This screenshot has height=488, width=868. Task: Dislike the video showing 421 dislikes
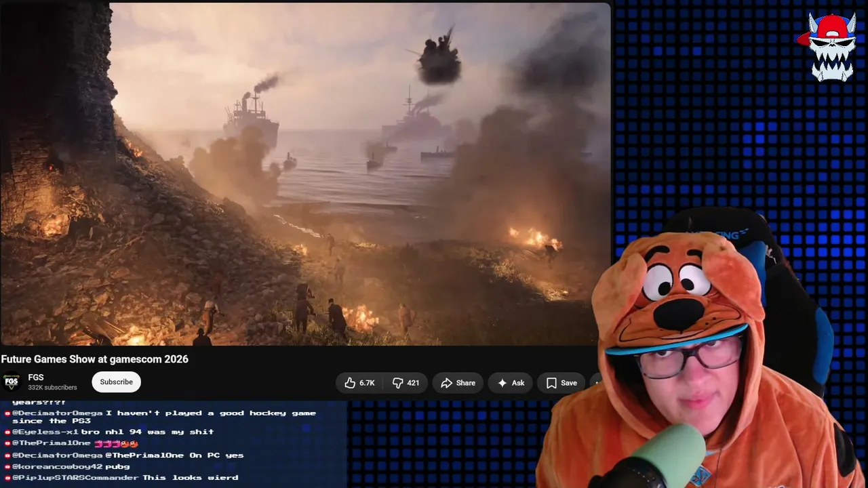point(406,383)
